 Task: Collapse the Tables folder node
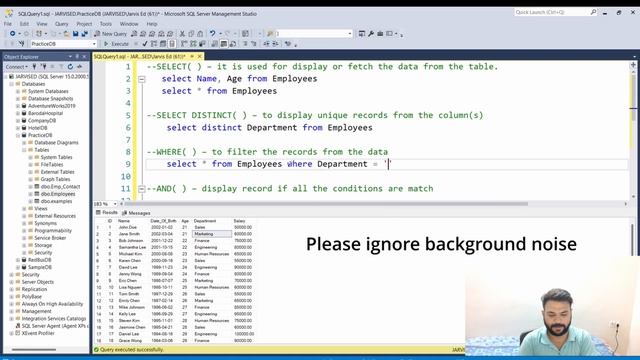coord(24,150)
